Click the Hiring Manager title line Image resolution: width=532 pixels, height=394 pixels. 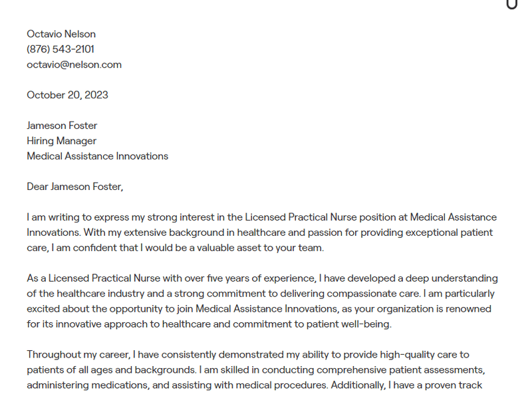[x=61, y=141]
